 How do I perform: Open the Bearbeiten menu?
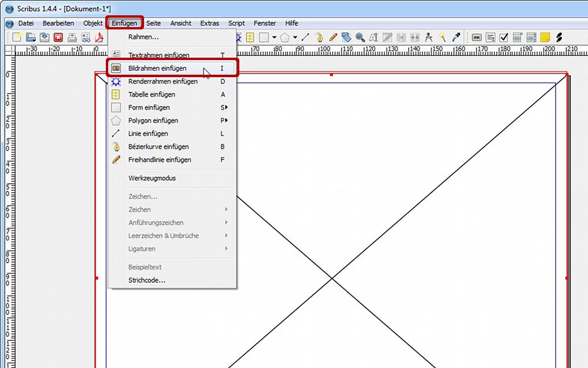58,23
